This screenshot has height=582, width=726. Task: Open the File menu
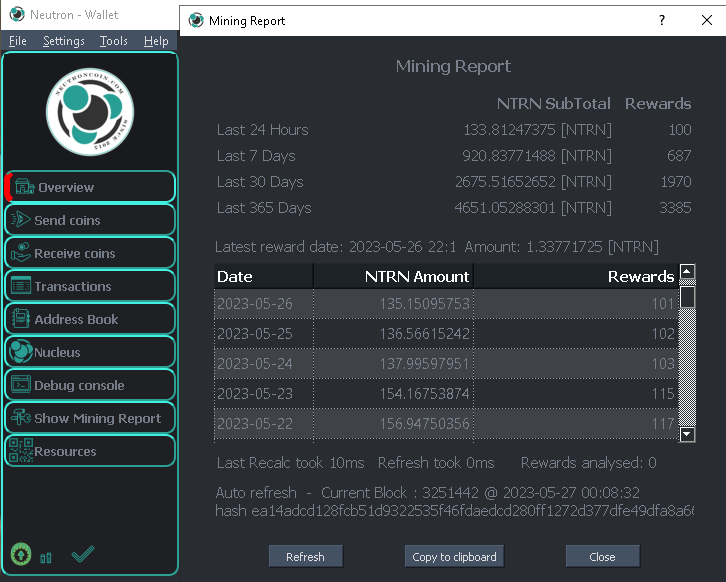(18, 41)
